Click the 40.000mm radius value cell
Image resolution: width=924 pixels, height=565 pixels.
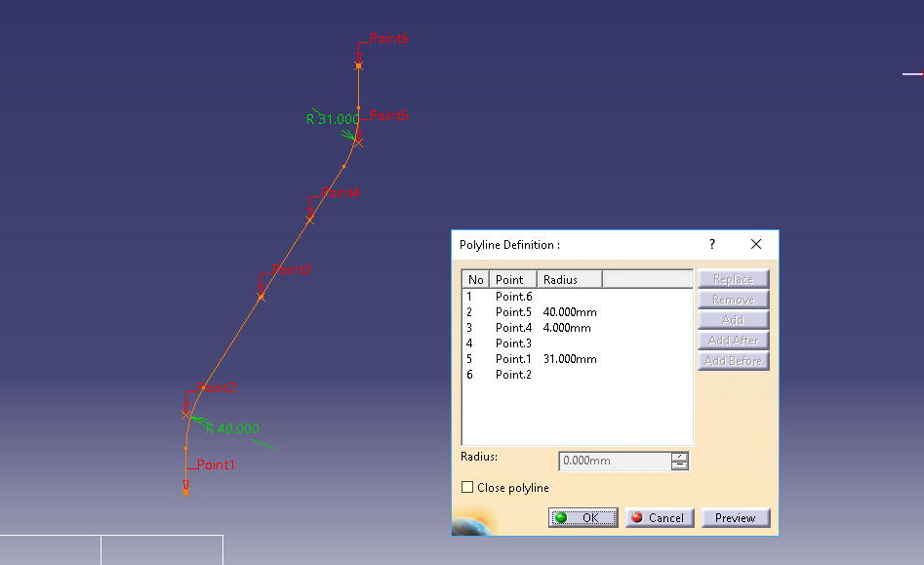point(570,312)
